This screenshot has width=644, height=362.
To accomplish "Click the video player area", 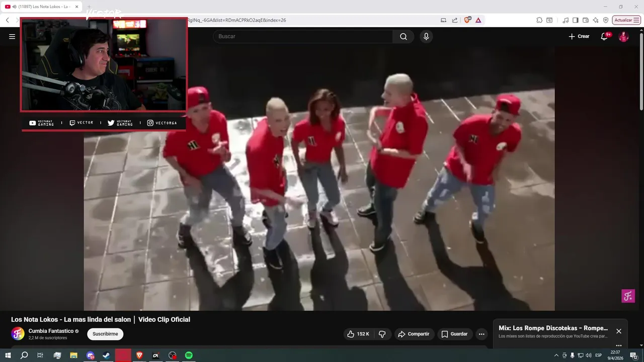I will click(319, 178).
